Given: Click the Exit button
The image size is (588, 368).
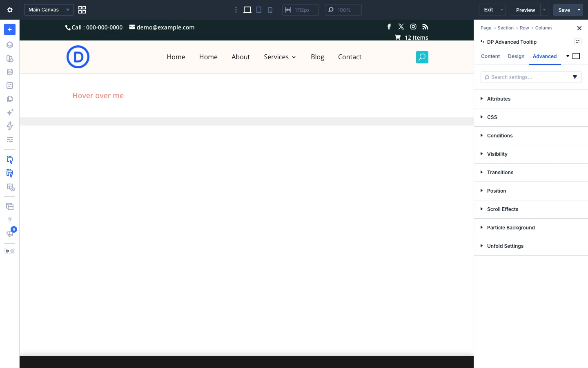Looking at the screenshot, I should [x=488, y=10].
